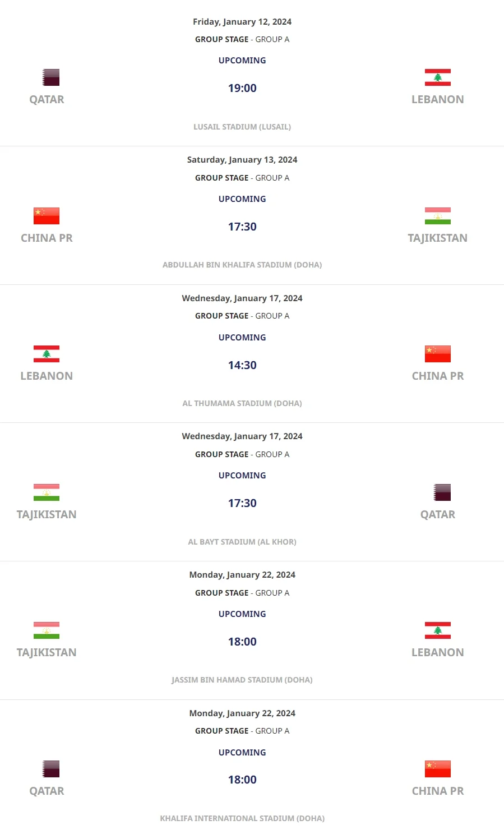Click Lebanon flag in the Lebanon–China PR match
This screenshot has width=504, height=834.
[x=47, y=354]
